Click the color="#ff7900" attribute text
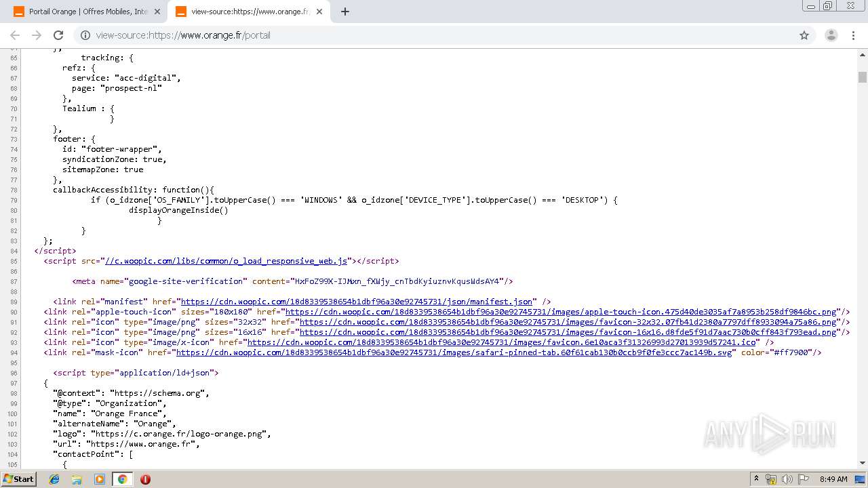The width and height of the screenshot is (868, 488). [x=778, y=352]
